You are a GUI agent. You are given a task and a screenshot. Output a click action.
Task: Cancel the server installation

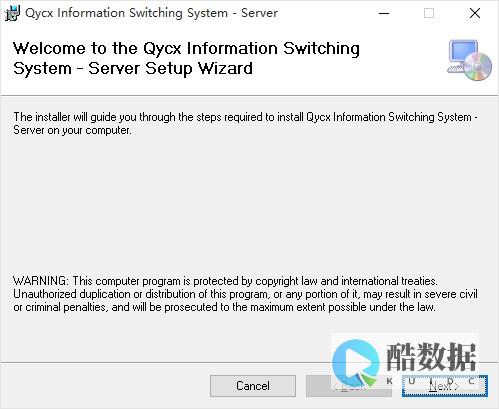(253, 386)
